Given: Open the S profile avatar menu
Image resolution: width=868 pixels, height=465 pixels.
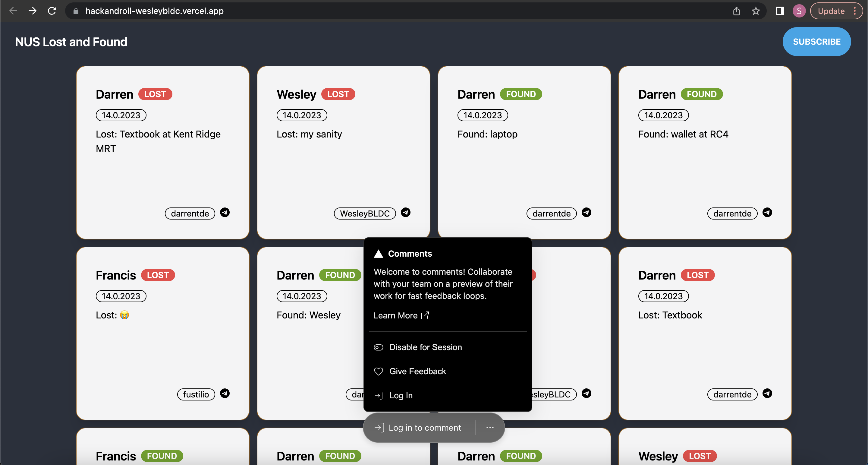Looking at the screenshot, I should (x=799, y=11).
